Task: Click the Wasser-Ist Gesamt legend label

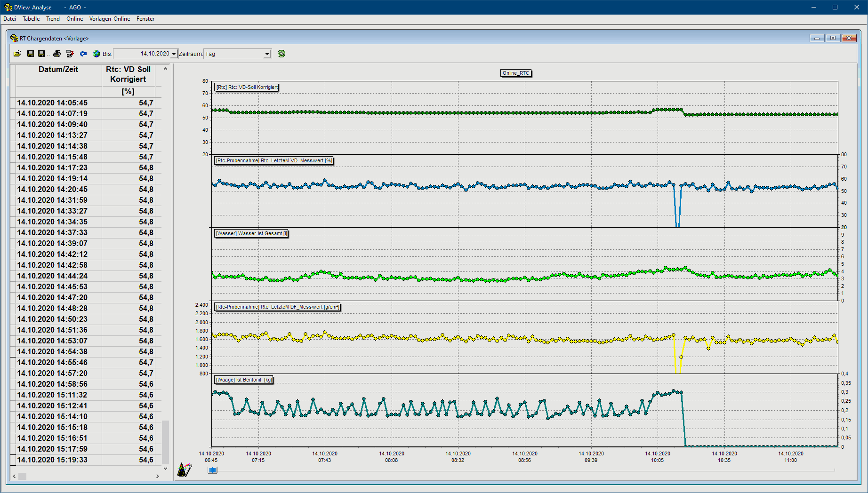Action: click(251, 233)
